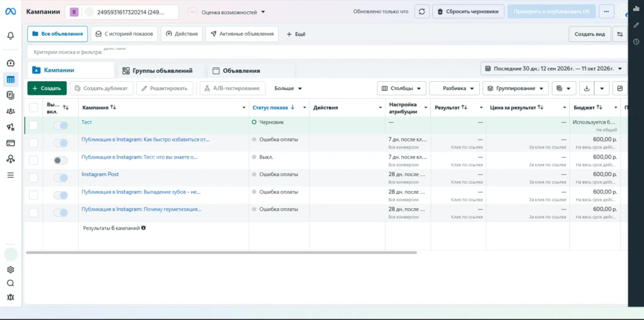Select the С историей показов view tab
The width and height of the screenshot is (644, 320).
point(125,34)
